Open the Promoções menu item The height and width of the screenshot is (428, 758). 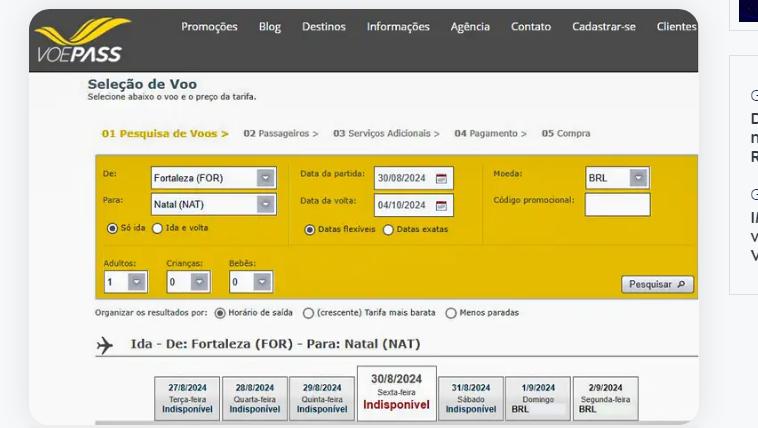point(208,27)
